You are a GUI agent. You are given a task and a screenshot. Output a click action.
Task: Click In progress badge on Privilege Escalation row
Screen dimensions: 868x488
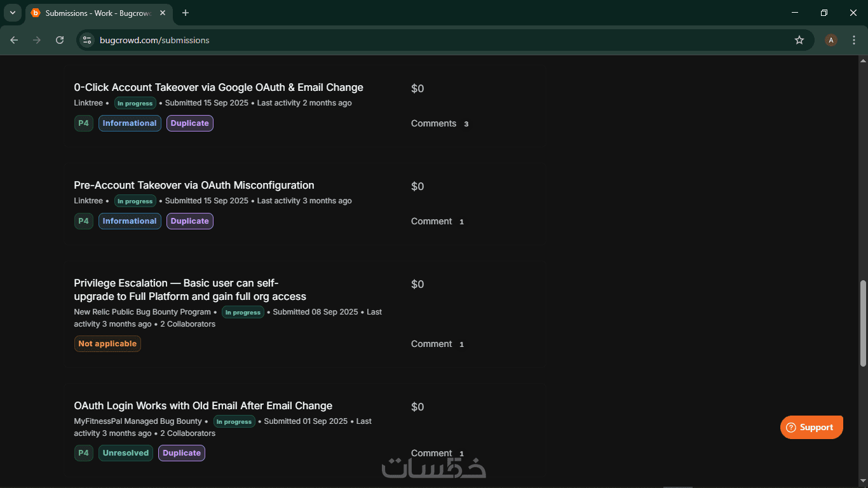[x=243, y=312]
